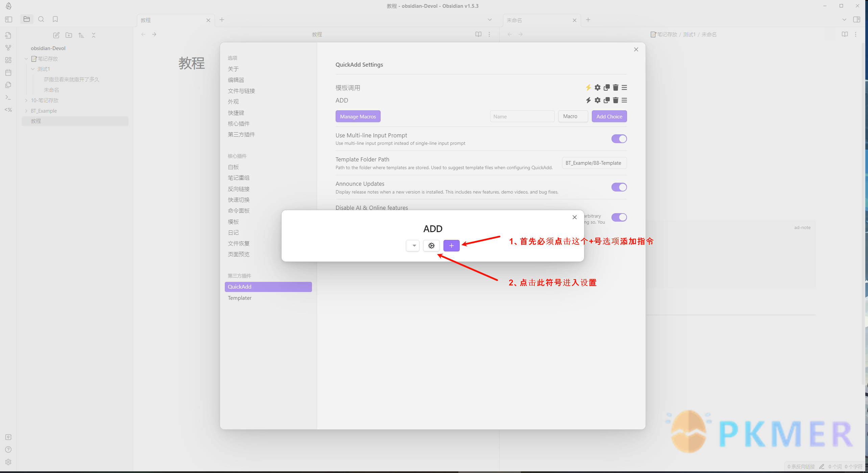Screen dimensions: 868x473
Task: Open 核心插件 settings section
Action: (239, 123)
